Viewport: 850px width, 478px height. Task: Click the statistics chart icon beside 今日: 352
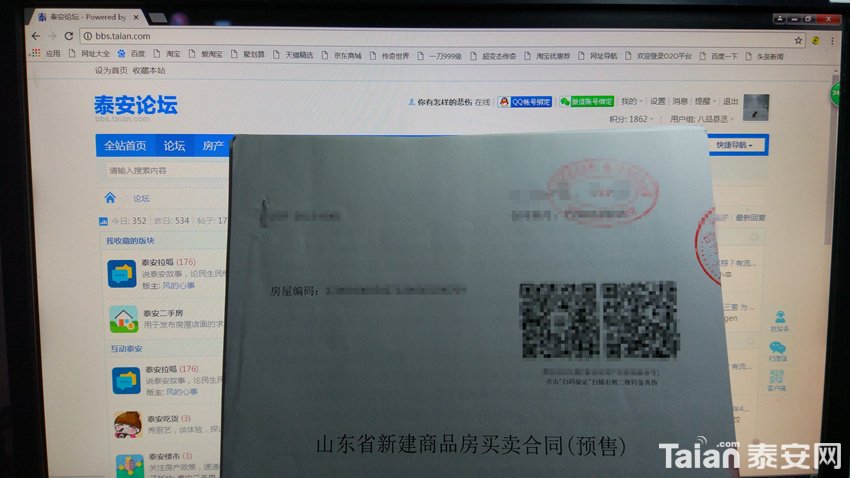[x=104, y=221]
